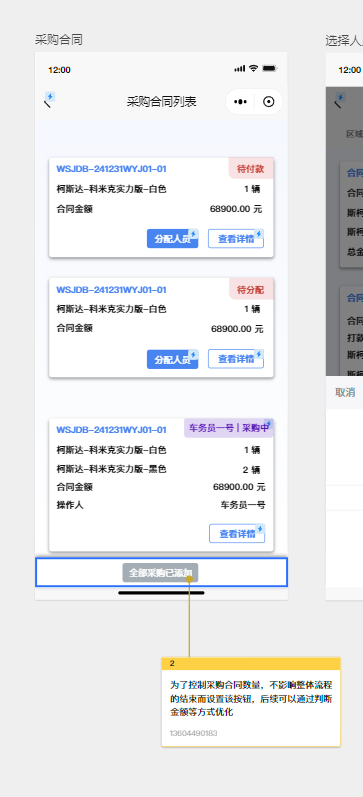Viewport: 363px width, 797px height.
Task: Click the lightning icon on the second 查看详情 button
Action: point(259,354)
